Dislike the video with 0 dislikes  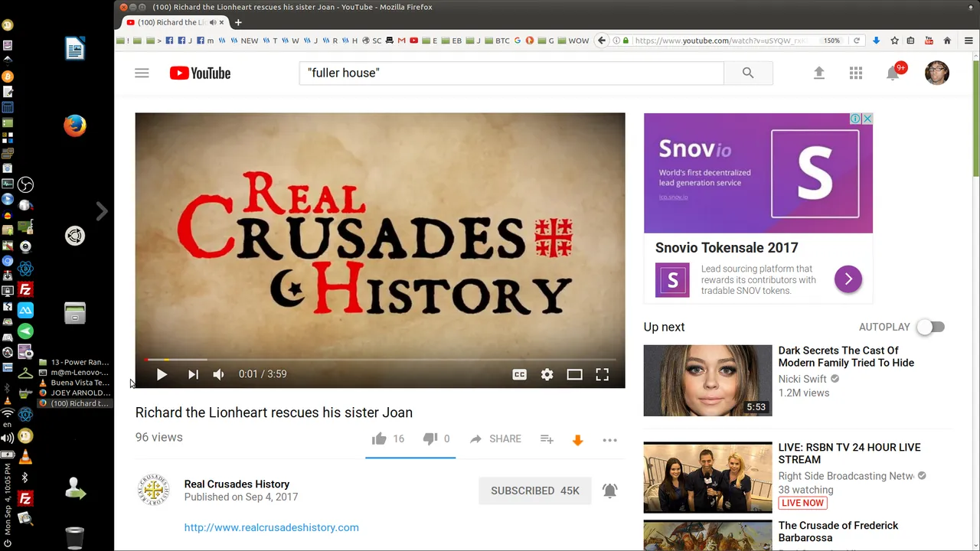[436, 439]
